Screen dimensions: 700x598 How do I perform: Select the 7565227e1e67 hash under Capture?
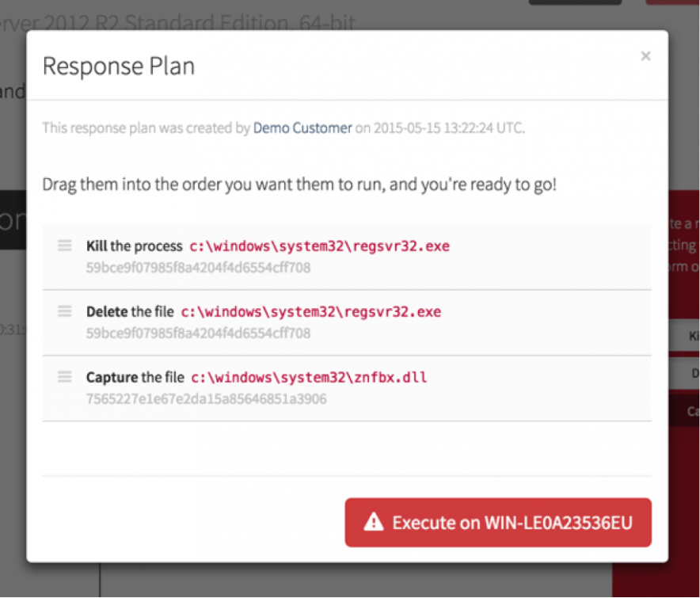point(206,399)
